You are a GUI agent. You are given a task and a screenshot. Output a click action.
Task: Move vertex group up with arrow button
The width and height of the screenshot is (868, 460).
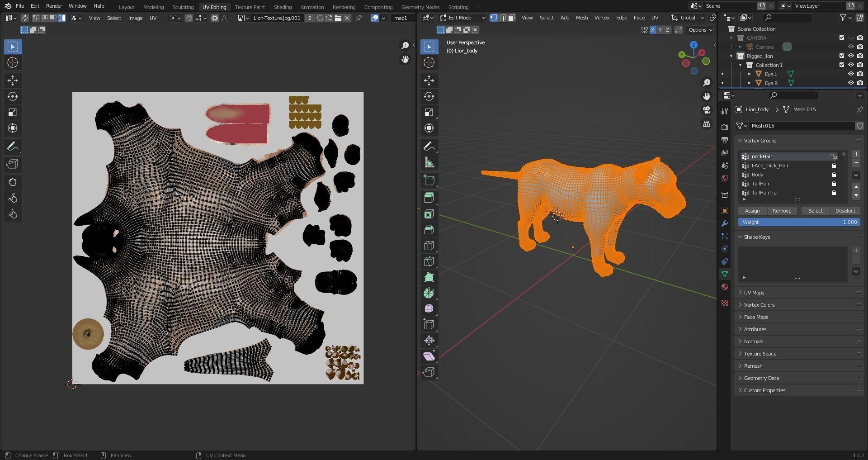pos(856,186)
